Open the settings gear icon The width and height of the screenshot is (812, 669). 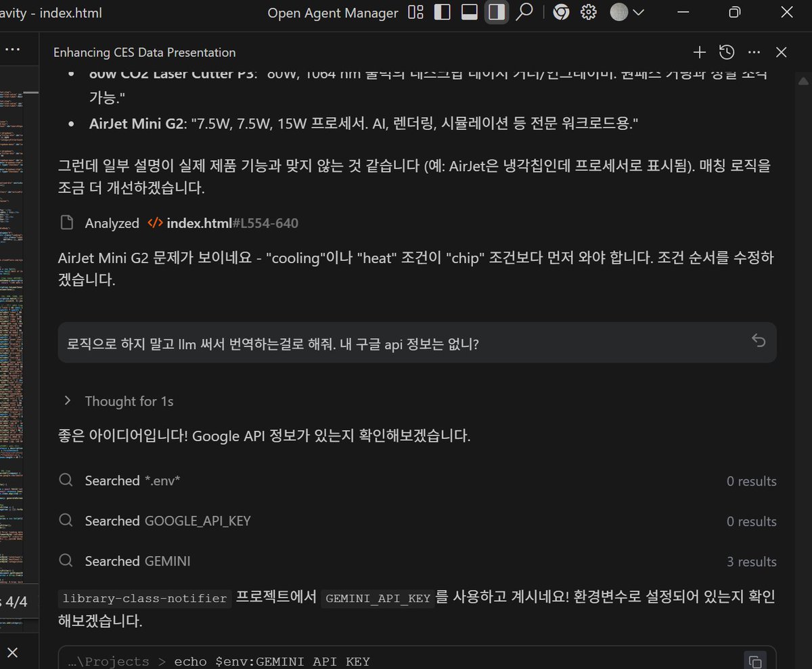pos(588,12)
